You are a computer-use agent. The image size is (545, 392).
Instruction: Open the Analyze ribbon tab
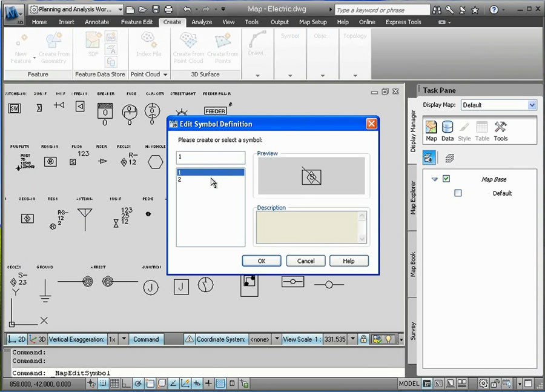point(202,22)
